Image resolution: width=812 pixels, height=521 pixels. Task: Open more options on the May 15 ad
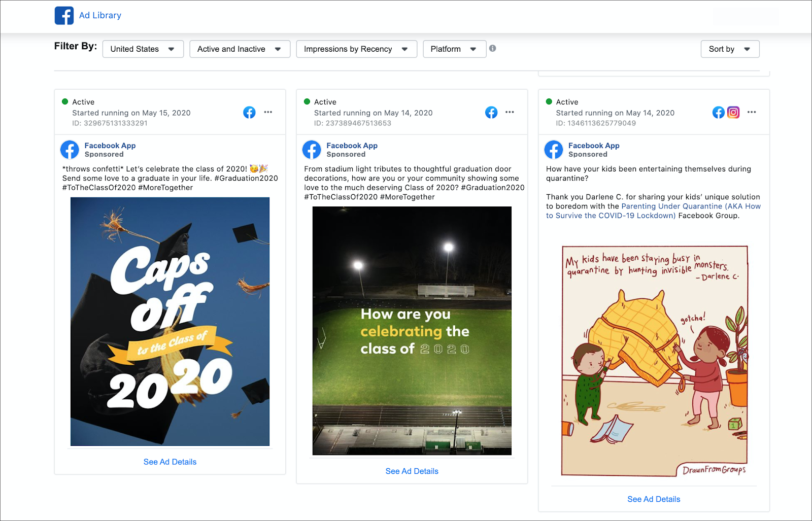pyautogui.click(x=268, y=112)
